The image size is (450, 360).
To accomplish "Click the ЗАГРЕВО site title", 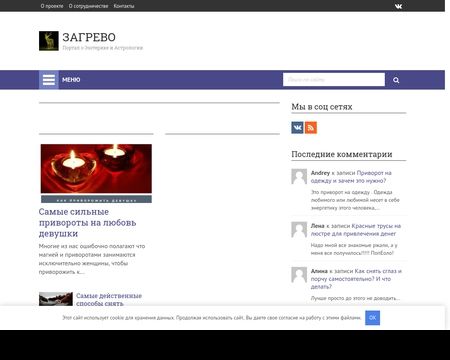I will pyautogui.click(x=89, y=37).
